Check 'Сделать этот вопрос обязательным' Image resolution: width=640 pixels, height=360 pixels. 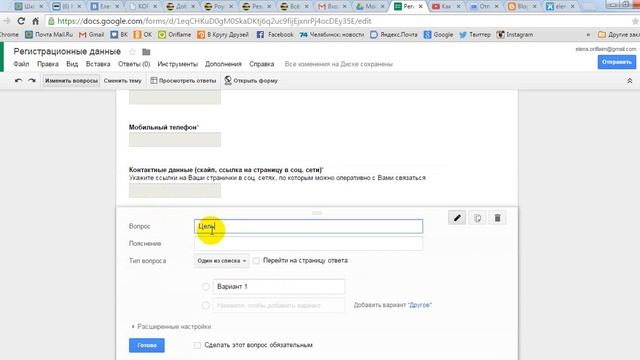click(x=197, y=345)
